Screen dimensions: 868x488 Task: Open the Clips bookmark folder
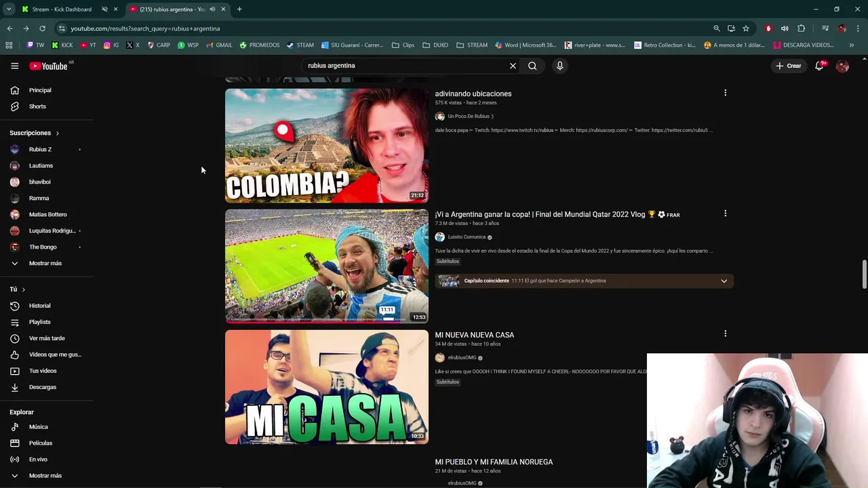[x=403, y=45]
